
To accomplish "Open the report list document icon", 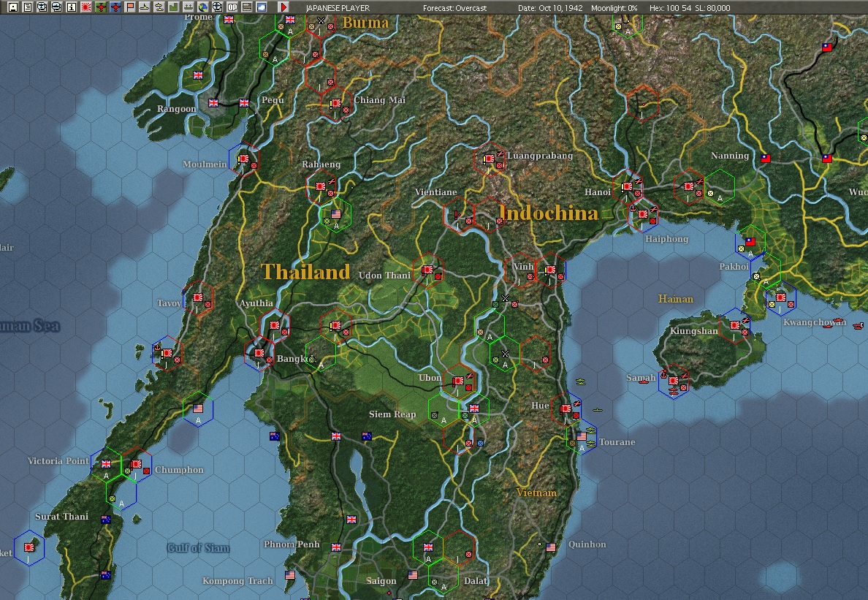I will 27,7.
